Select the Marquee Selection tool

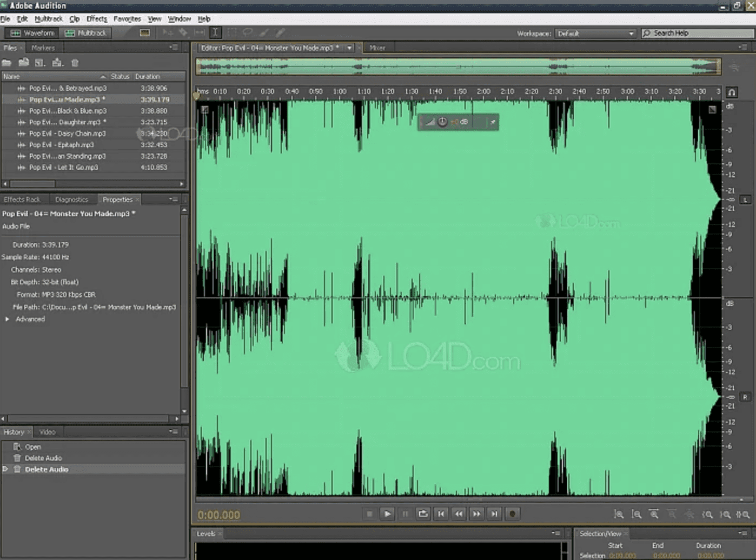pyautogui.click(x=231, y=33)
